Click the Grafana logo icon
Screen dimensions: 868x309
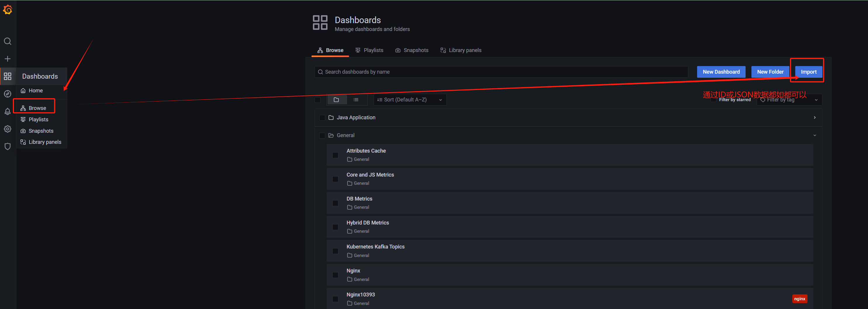tap(7, 10)
